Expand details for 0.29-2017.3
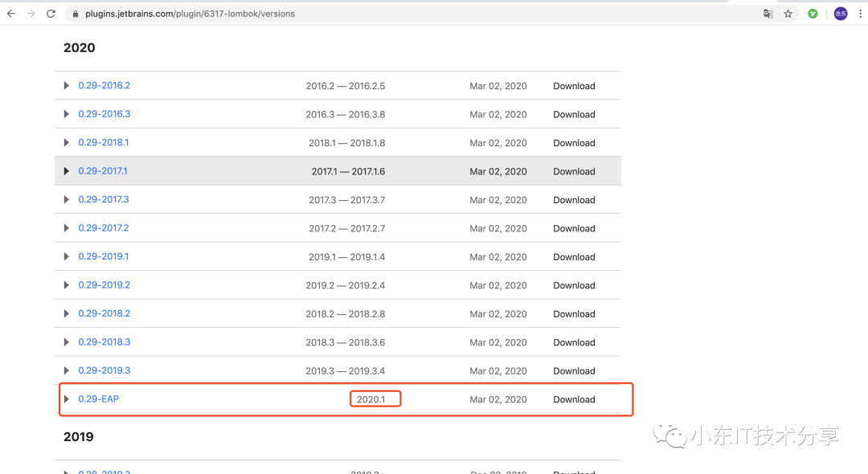The height and width of the screenshot is (474, 868). pos(67,200)
